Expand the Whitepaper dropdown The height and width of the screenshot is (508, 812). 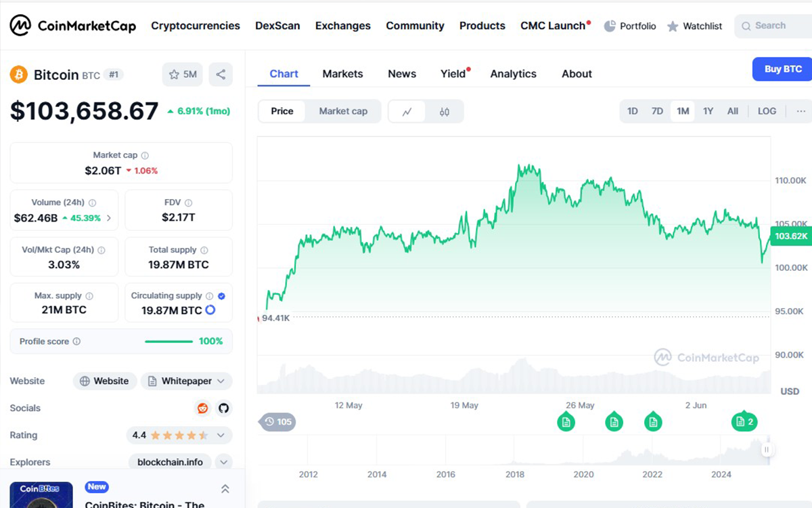[x=186, y=381]
